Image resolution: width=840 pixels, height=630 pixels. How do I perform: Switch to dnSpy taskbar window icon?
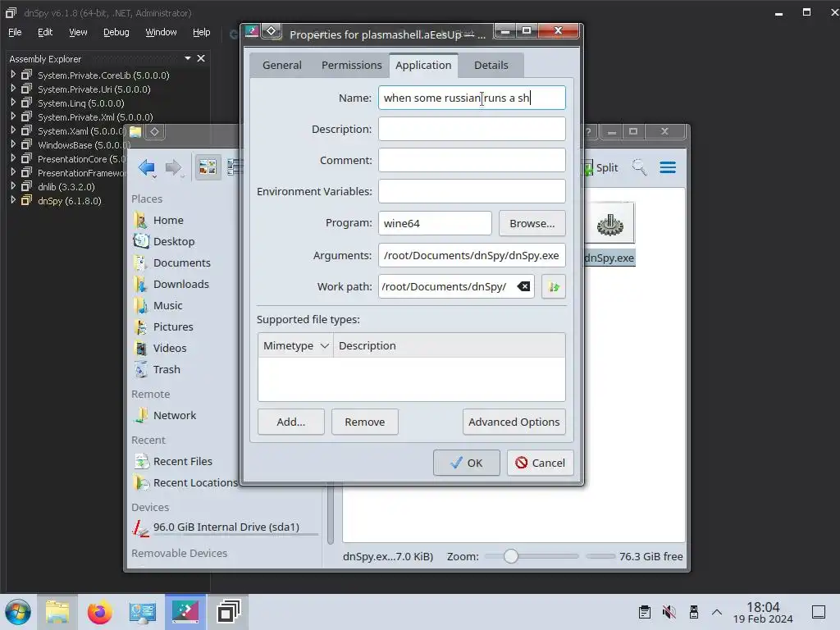click(228, 612)
